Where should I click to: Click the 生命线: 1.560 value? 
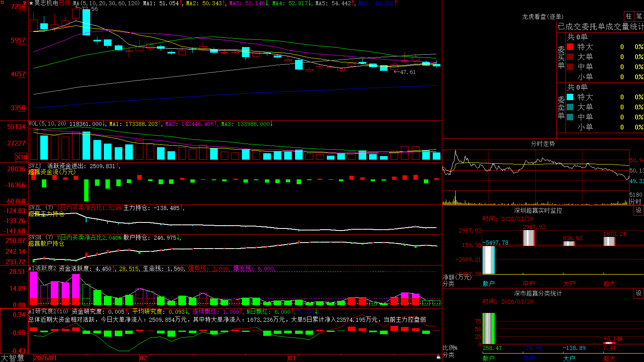click(164, 269)
